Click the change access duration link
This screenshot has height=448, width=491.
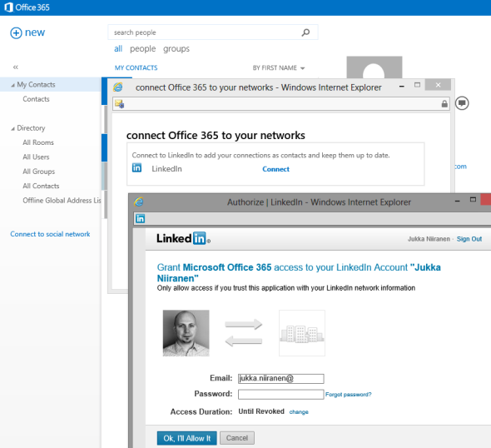pyautogui.click(x=299, y=412)
